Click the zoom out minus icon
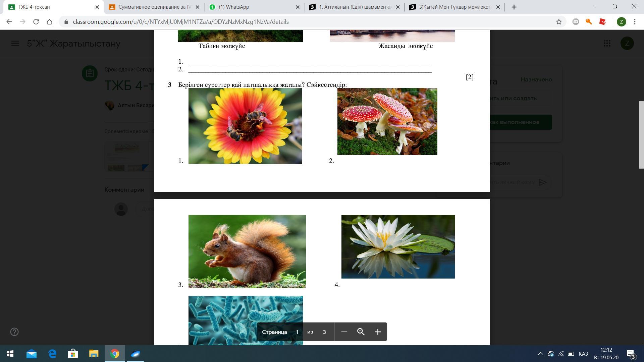The width and height of the screenshot is (644, 362). coord(344,332)
